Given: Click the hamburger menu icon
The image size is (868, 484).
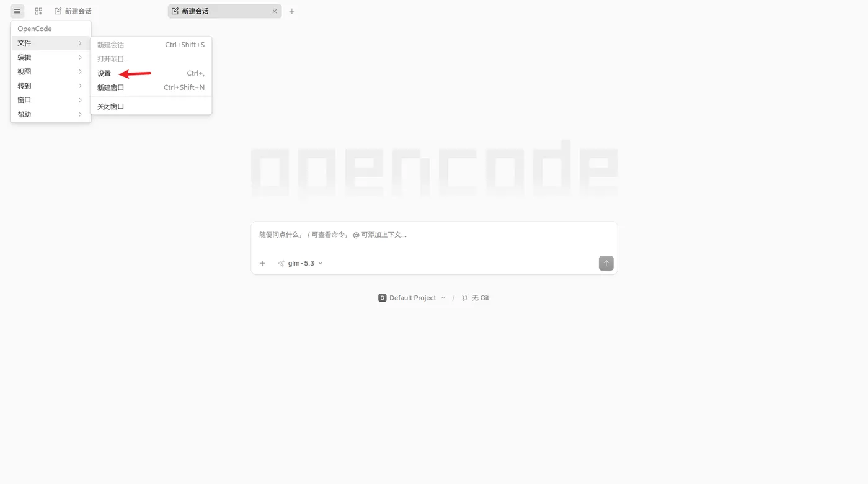Looking at the screenshot, I should tap(17, 11).
